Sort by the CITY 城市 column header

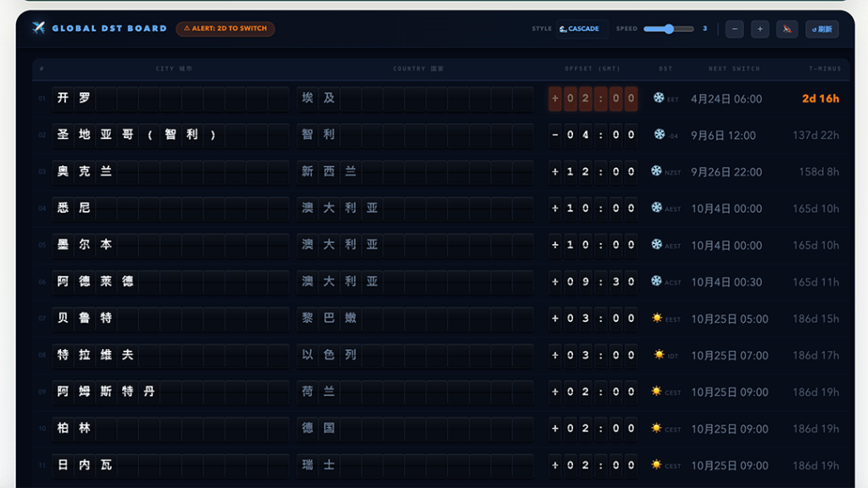pos(174,69)
